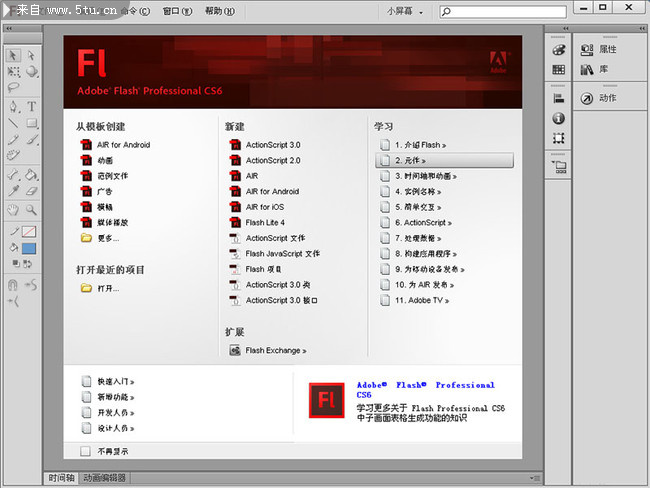Open the 动作 panel
650x488 pixels.
click(x=599, y=98)
